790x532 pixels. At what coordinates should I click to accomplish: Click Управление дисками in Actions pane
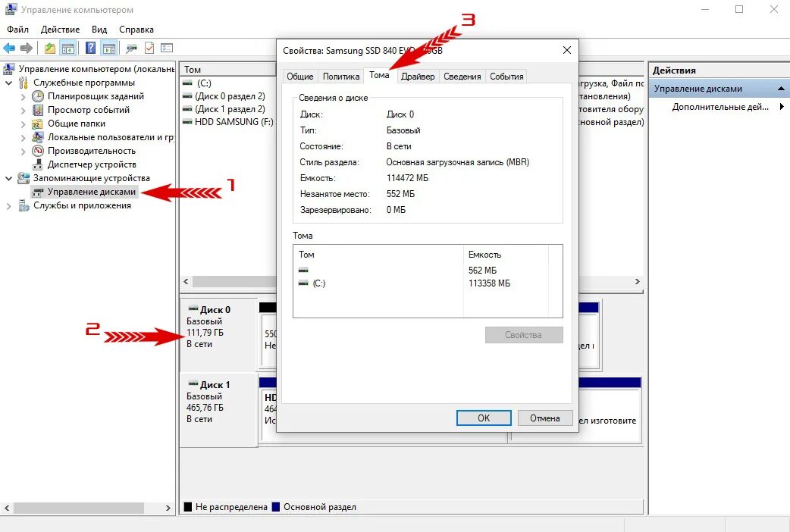718,88
